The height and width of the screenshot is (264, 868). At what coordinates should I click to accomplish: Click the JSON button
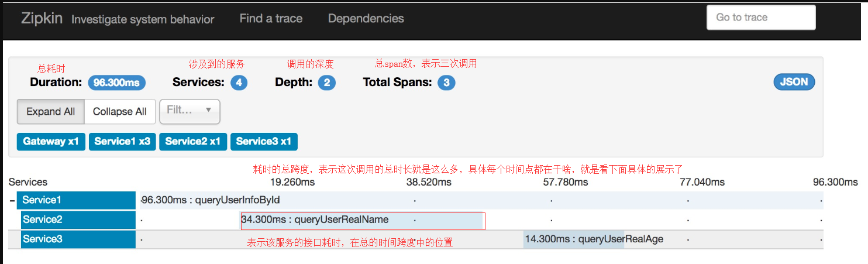(794, 82)
